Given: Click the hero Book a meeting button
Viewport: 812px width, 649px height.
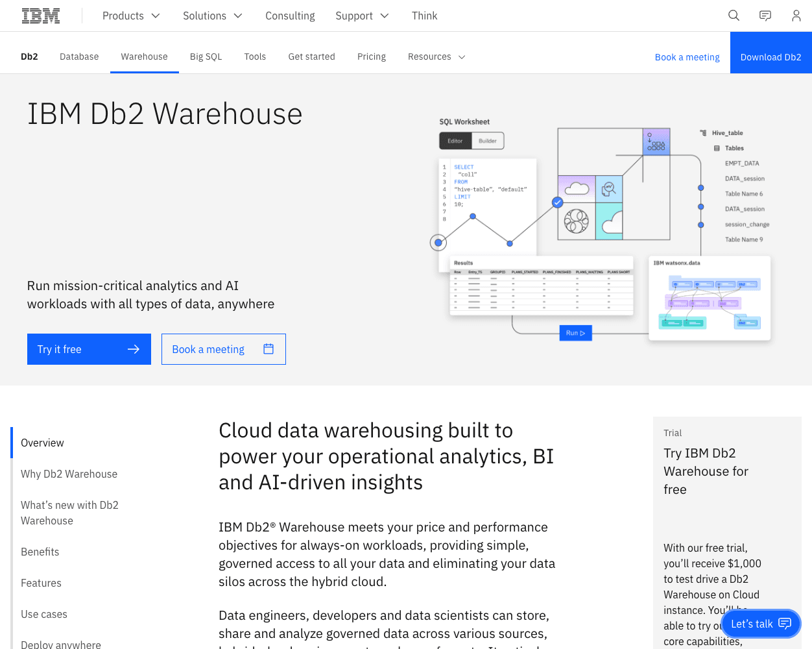Looking at the screenshot, I should pyautogui.click(x=224, y=349).
